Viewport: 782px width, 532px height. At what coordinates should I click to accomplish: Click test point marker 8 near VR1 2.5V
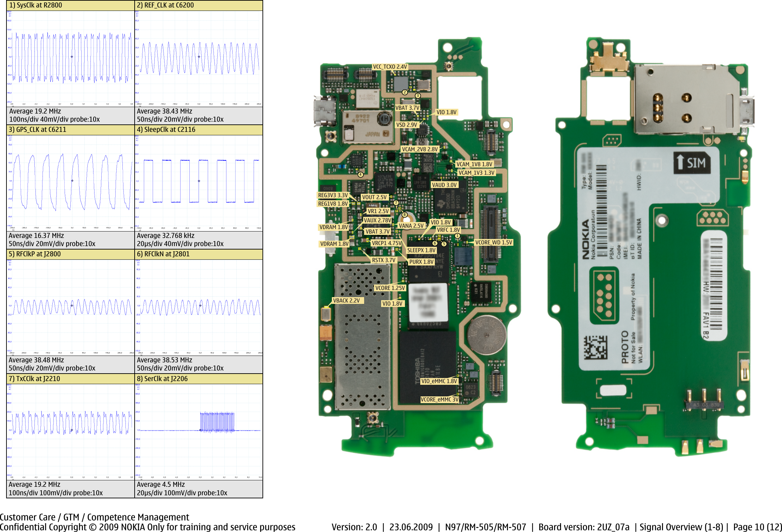[x=404, y=214]
